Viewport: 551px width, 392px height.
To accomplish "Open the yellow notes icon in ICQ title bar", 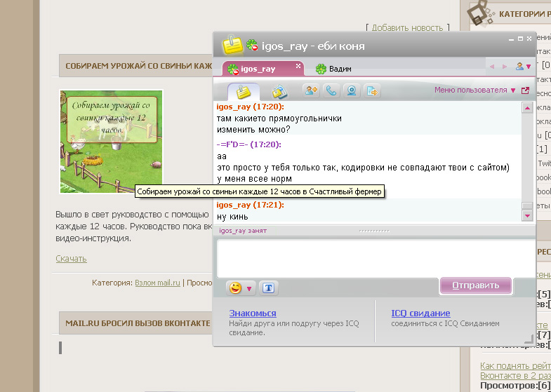I will coord(232,45).
